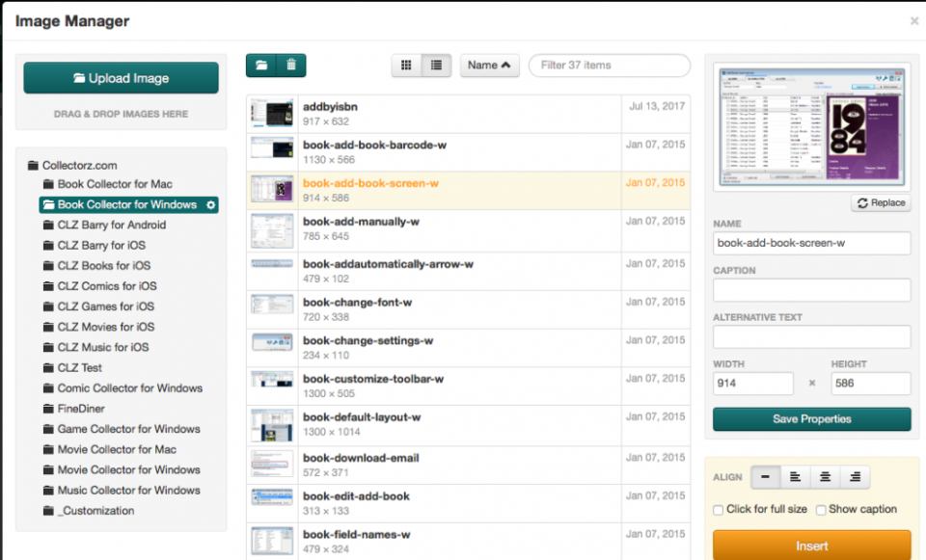Image resolution: width=926 pixels, height=560 pixels.
Task: Select the no-alignment dash toggle
Action: coord(766,476)
